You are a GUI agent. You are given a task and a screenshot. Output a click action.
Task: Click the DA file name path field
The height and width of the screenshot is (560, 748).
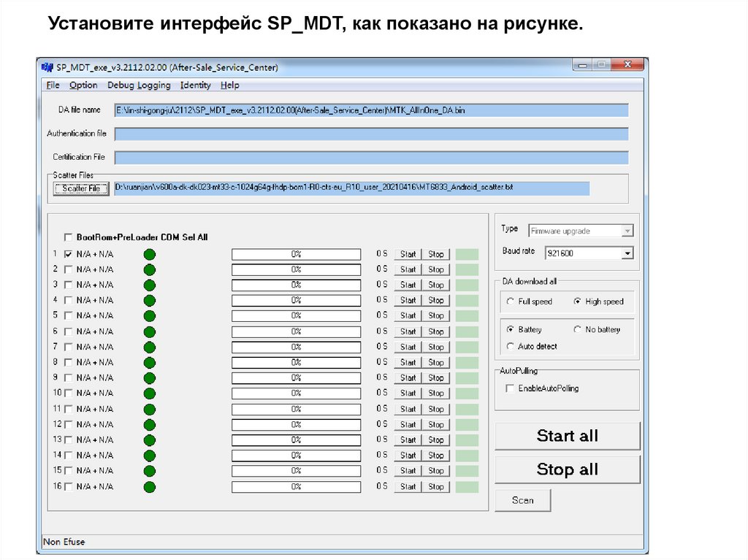tap(371, 110)
